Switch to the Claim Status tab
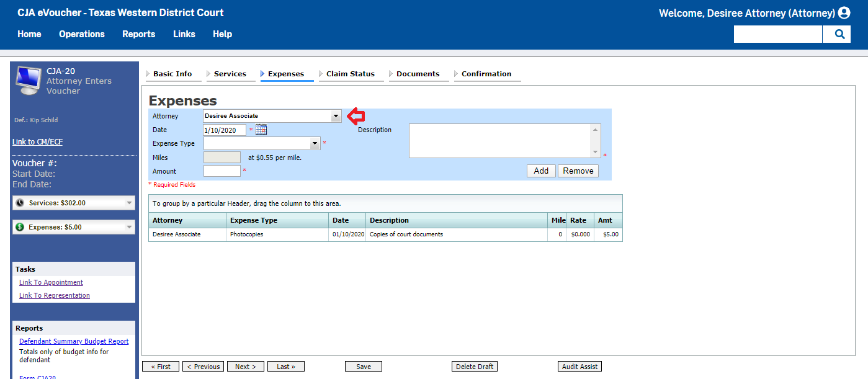This screenshot has height=379, width=868. (350, 74)
